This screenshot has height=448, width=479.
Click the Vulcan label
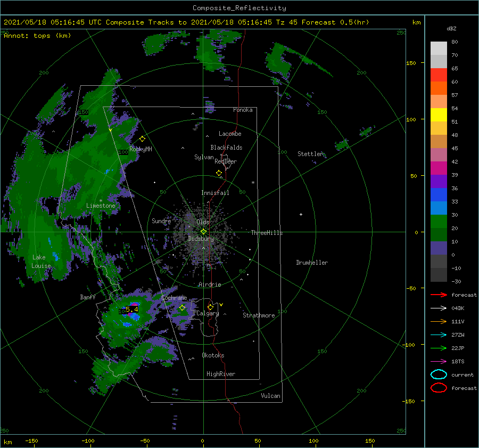pos(271,396)
